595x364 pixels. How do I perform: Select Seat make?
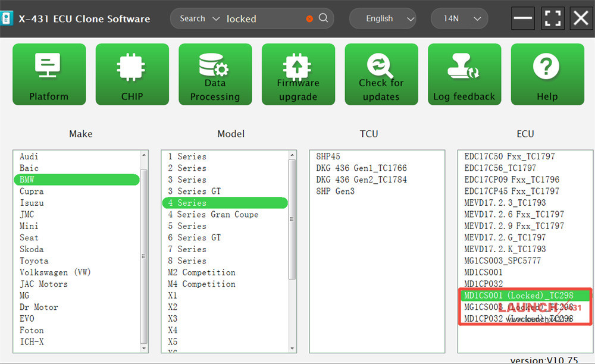(x=29, y=238)
